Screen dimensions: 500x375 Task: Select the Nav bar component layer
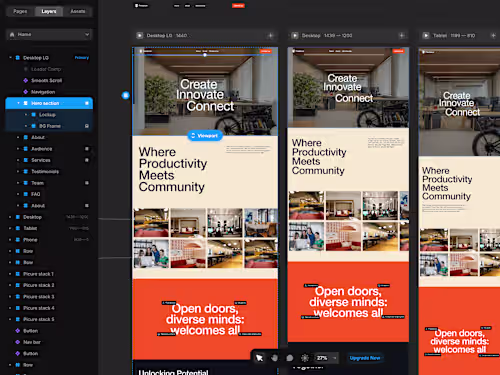(32, 342)
